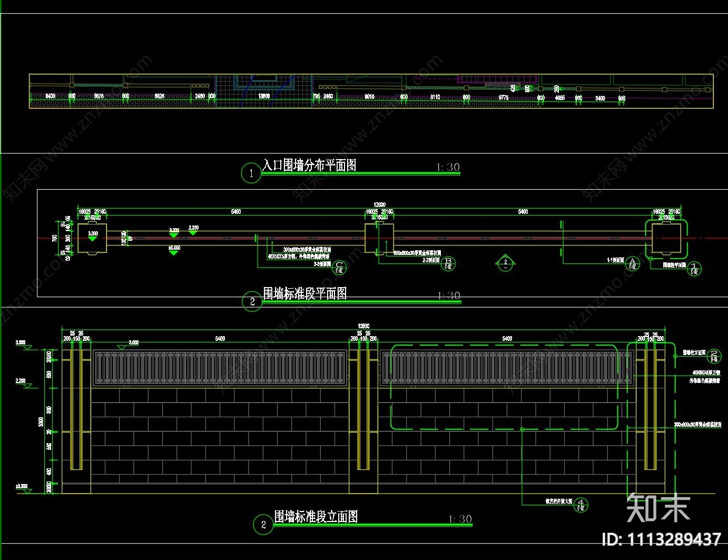This screenshot has width=728, height=560.
Task: Click the triangular section marker numbered 2
Action: pyautogui.click(x=506, y=263)
